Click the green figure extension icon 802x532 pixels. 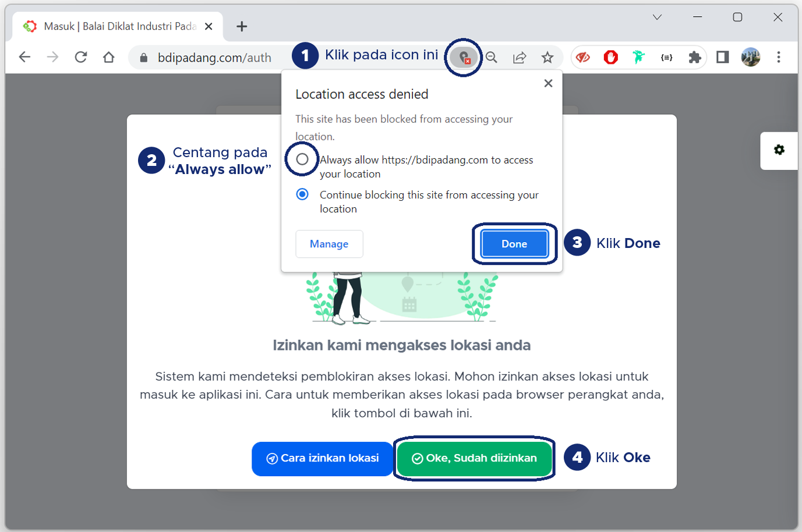click(639, 57)
